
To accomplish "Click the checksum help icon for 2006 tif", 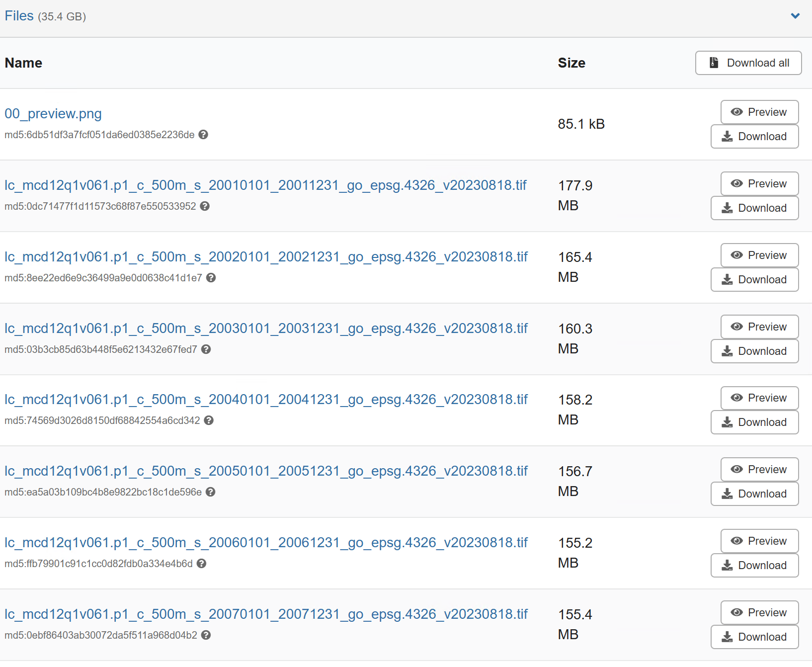I will point(201,564).
